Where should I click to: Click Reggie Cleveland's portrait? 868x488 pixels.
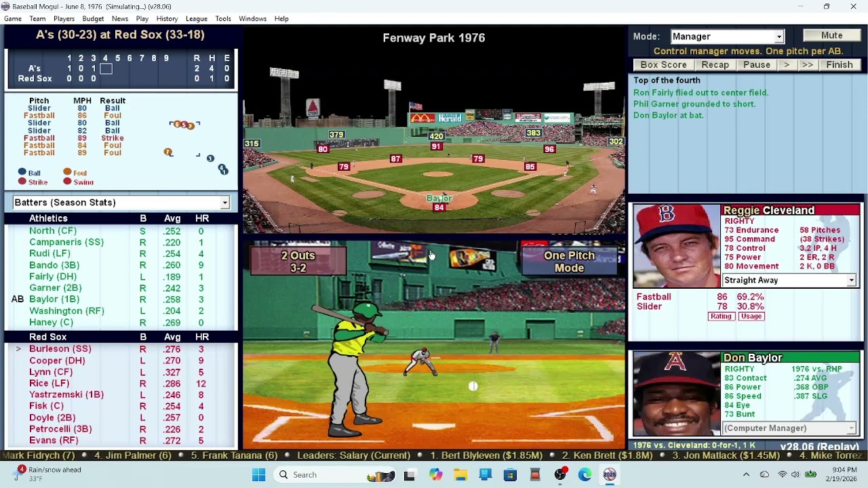coord(677,247)
